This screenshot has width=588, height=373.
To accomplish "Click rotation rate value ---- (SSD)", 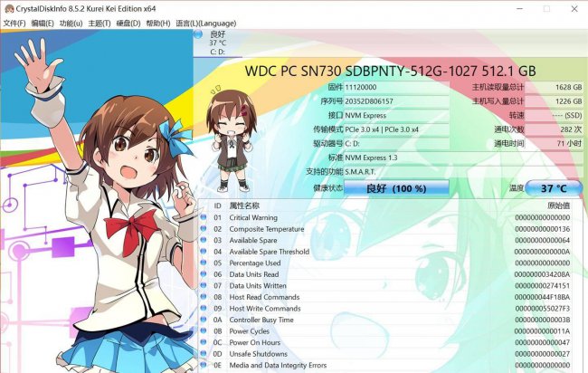I will (554, 115).
